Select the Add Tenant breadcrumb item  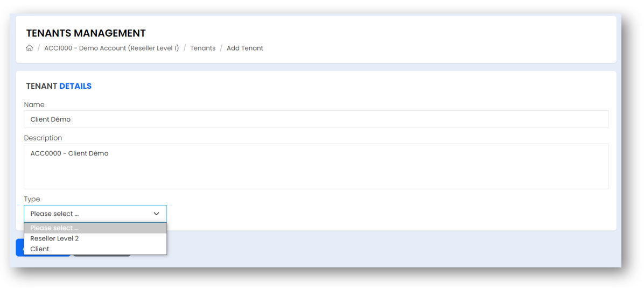point(245,48)
